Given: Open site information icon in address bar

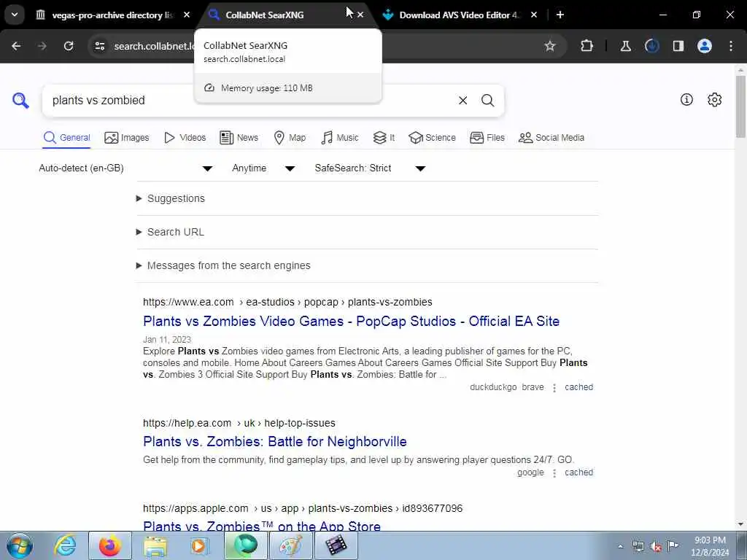Looking at the screenshot, I should (99, 46).
